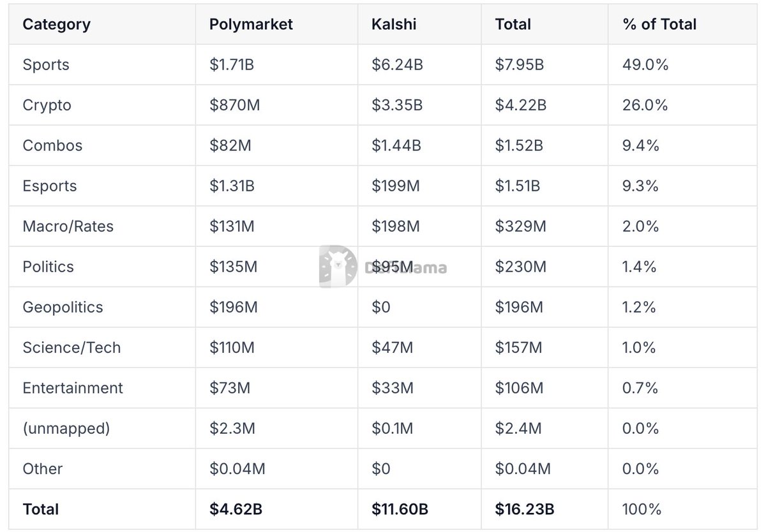Viewport: 766px width, 532px height.
Task: Select the 49.0% Sports share cell
Action: pyautogui.click(x=645, y=64)
